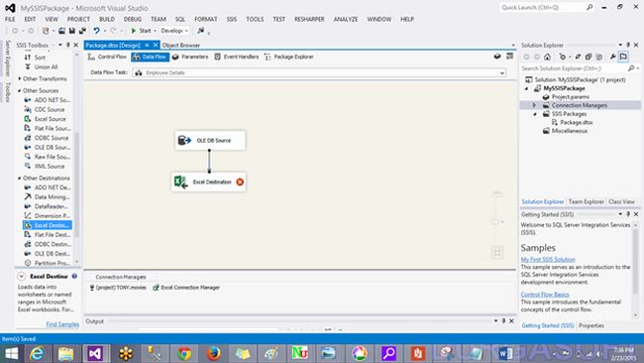Open the Event Handlers tab
This screenshot has width=644, height=363.
click(237, 57)
